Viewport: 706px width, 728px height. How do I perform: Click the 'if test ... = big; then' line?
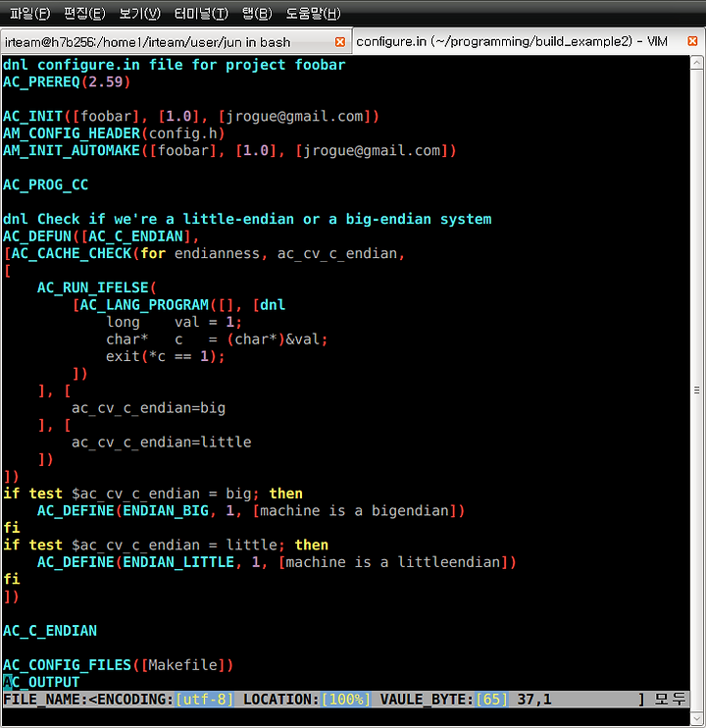click(153, 494)
